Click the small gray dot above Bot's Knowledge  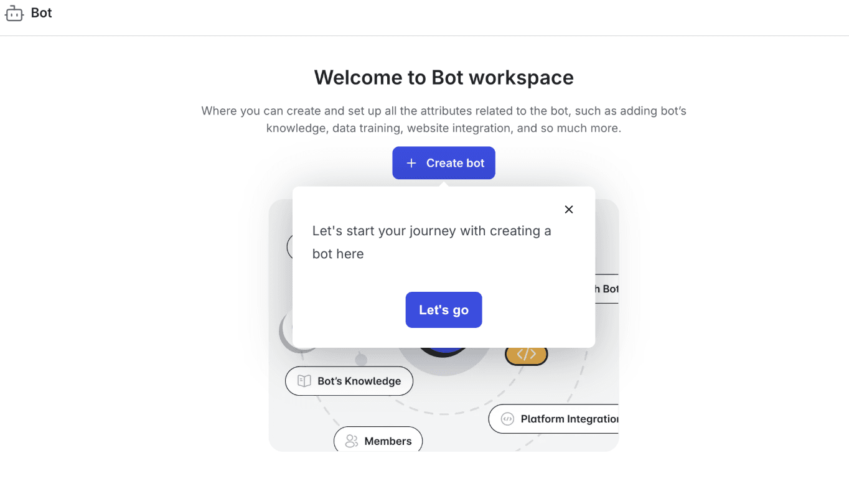(x=361, y=360)
